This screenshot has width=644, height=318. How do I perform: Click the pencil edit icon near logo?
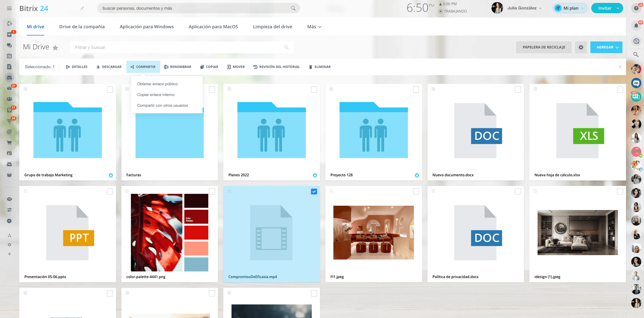coord(82,8)
